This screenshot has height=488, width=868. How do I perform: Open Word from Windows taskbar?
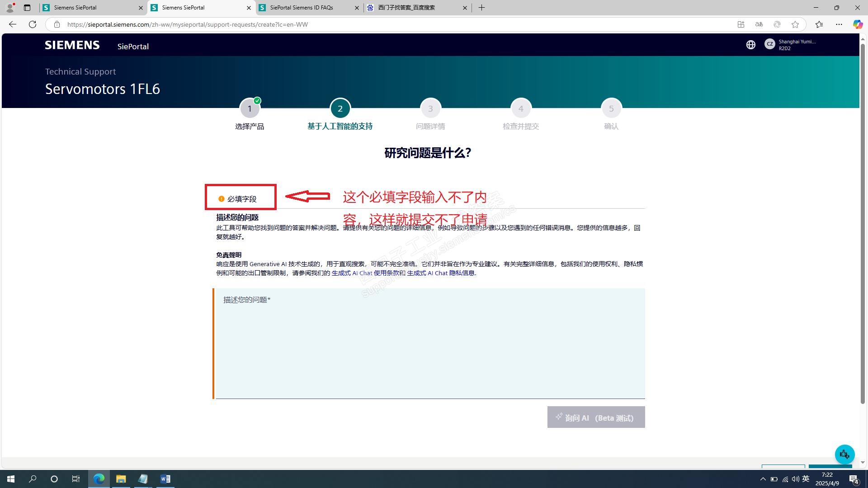[x=165, y=479]
